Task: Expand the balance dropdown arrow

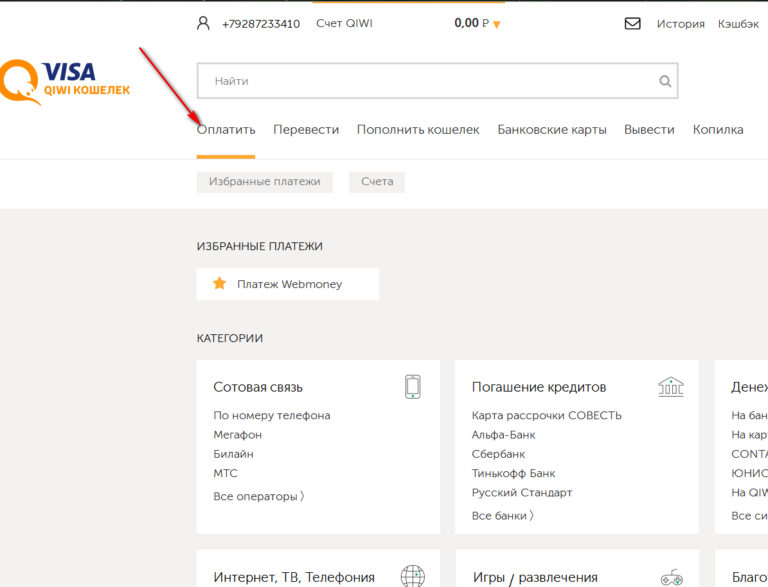Action: pos(497,24)
